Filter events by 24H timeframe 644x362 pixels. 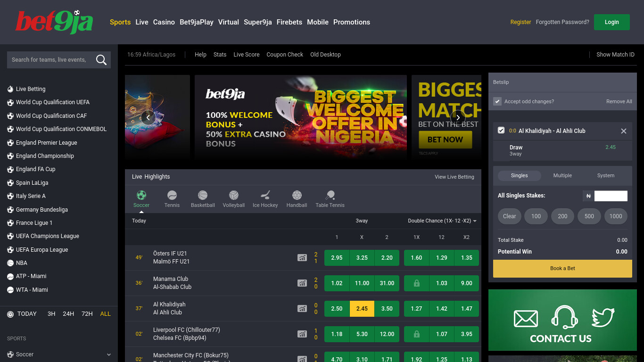[x=68, y=314]
